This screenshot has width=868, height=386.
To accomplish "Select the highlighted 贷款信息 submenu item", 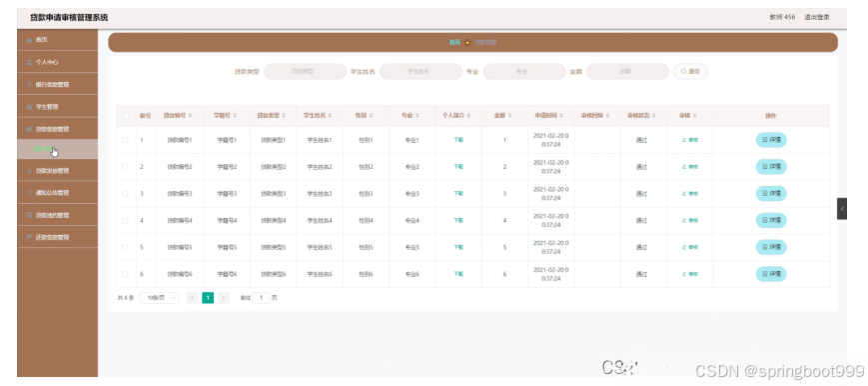I will [58, 149].
